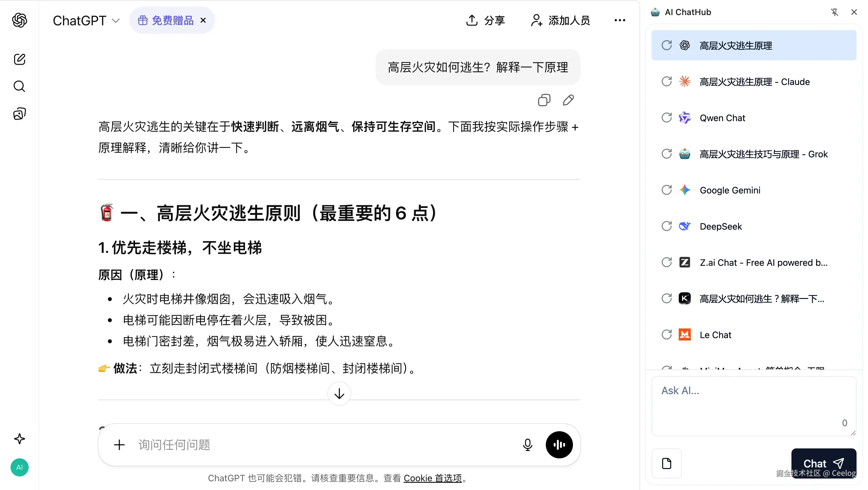The image size is (868, 490).
Task: Activate the microphone dictation icon
Action: [x=528, y=444]
